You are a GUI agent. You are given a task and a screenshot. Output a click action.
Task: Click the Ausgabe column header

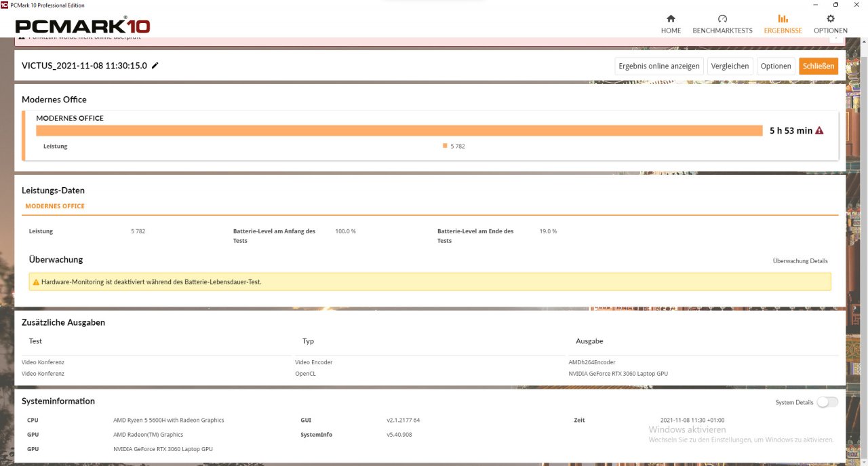click(589, 341)
